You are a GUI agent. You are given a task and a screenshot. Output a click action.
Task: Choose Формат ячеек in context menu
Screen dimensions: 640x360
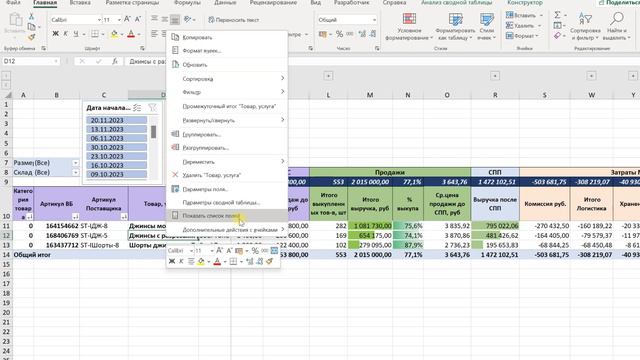[227, 51]
